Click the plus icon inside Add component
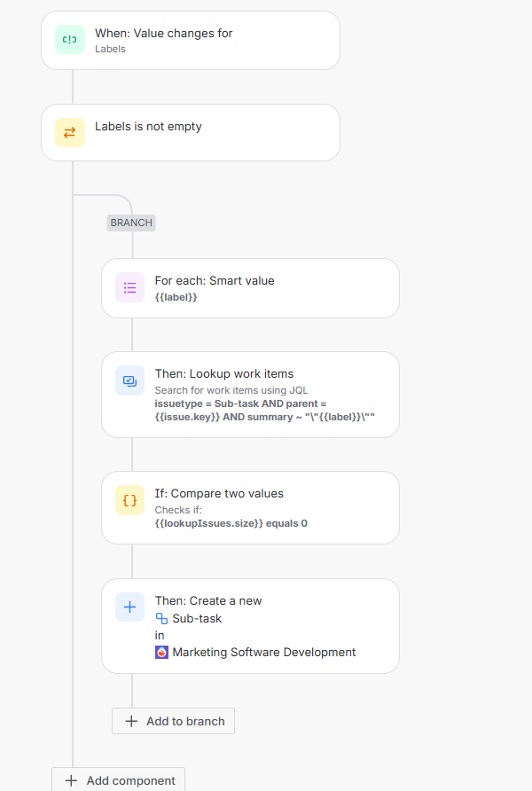Screen dimensions: 532x791 click(71, 780)
